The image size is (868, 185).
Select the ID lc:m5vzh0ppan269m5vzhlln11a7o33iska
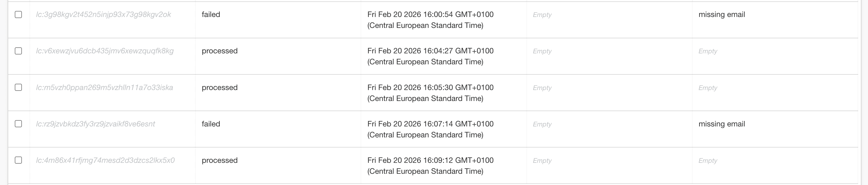point(105,87)
